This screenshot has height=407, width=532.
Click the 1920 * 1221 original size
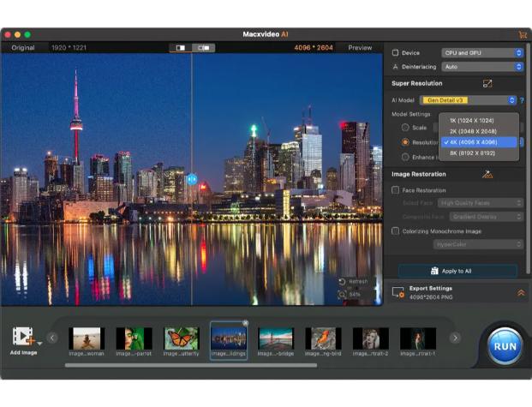[69, 48]
